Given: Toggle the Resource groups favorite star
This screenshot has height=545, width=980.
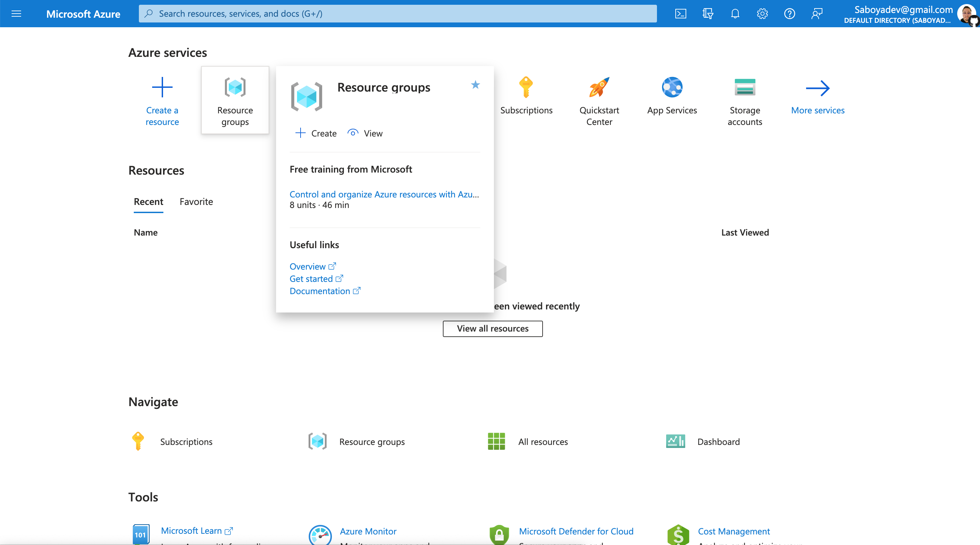Looking at the screenshot, I should coord(475,84).
